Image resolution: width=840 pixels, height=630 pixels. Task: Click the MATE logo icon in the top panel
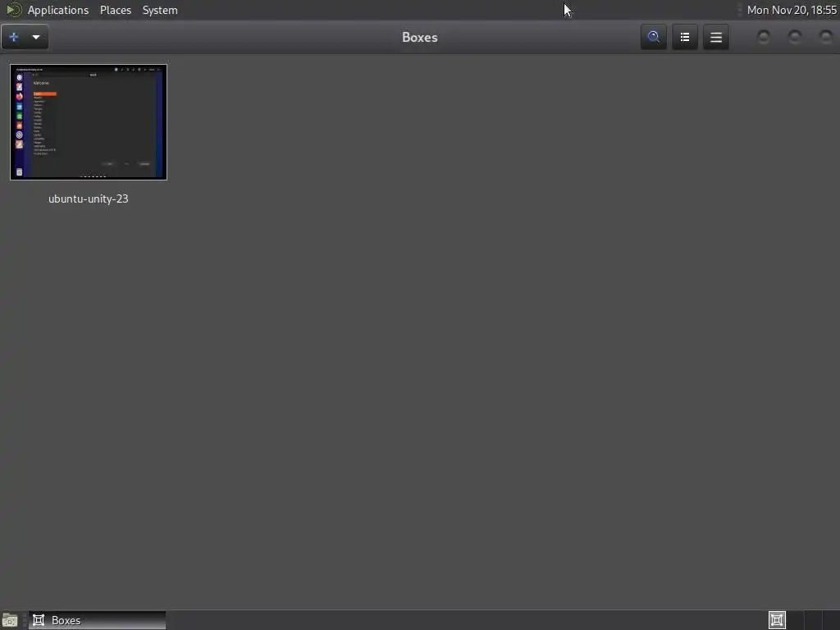coord(14,10)
